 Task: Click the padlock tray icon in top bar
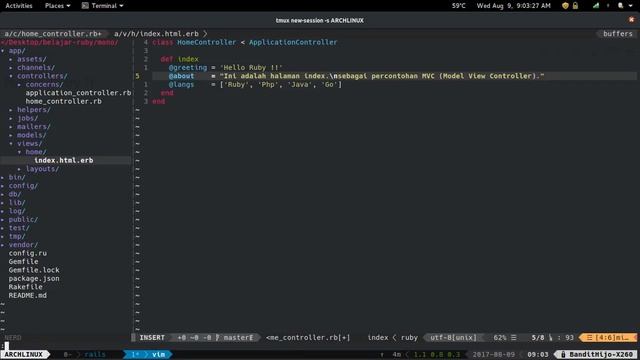575,6
